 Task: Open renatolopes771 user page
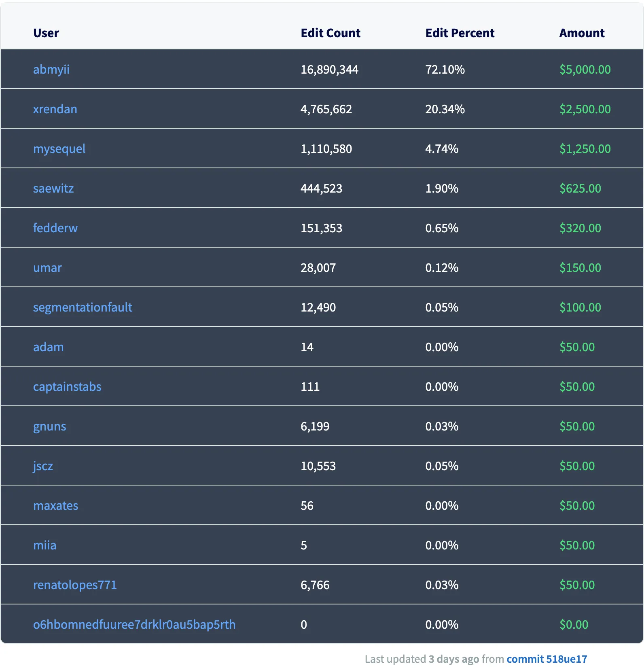click(x=75, y=585)
